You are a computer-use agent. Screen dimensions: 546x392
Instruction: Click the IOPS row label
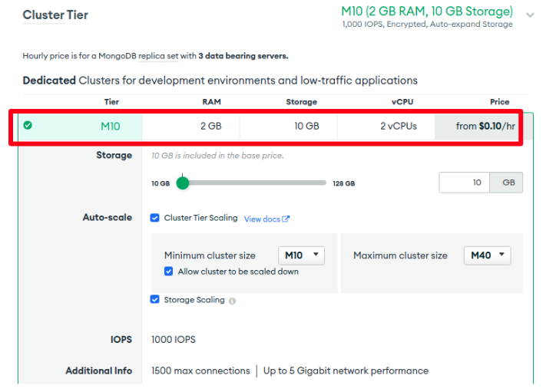tap(121, 340)
